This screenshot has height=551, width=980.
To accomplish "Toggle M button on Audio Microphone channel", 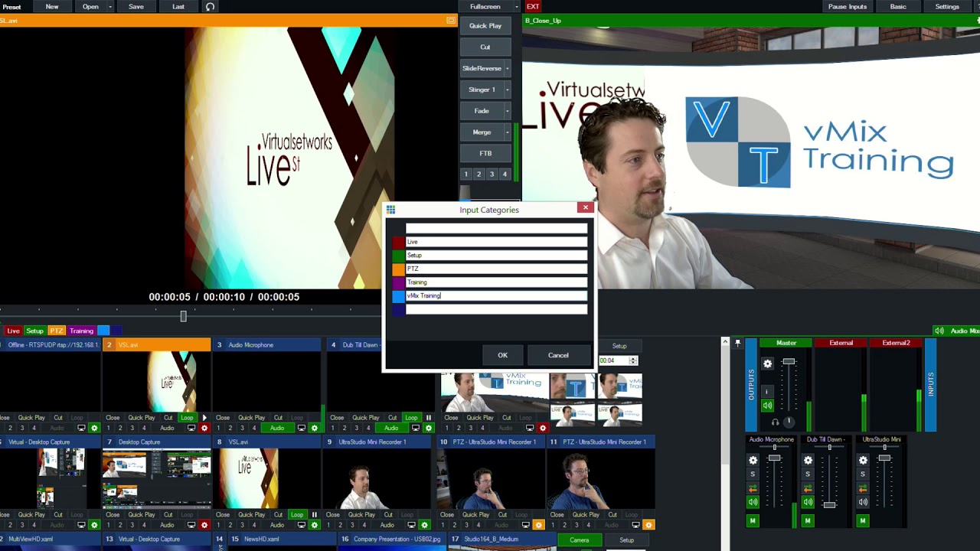I will coord(753,520).
